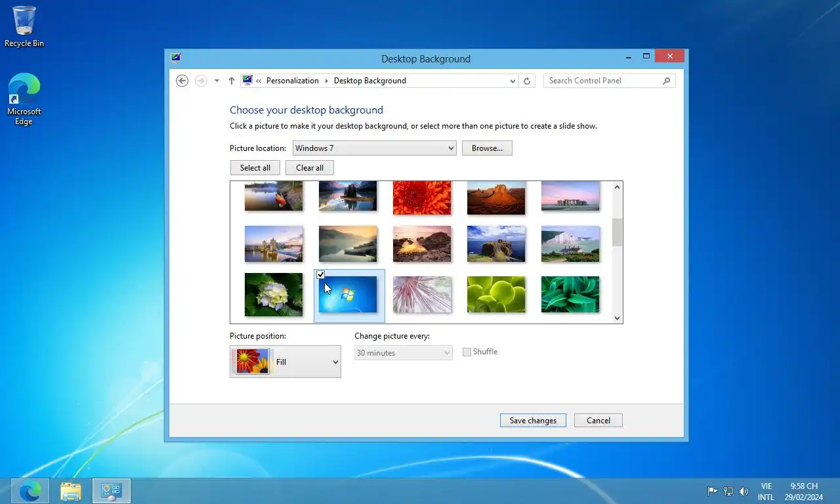Open the Picture location dropdown

[374, 148]
